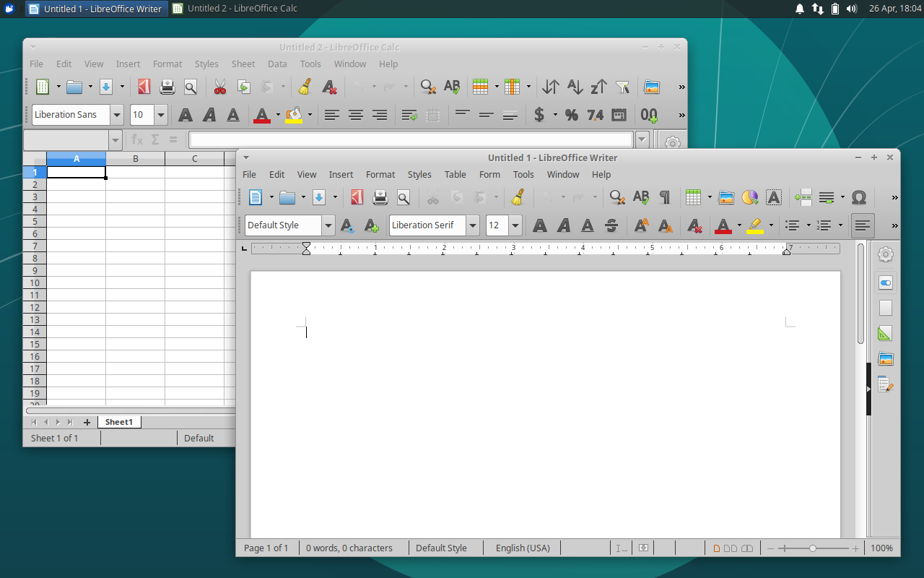The height and width of the screenshot is (578, 924).
Task: Switch to the Sheet1 tab in Calc
Action: point(119,421)
